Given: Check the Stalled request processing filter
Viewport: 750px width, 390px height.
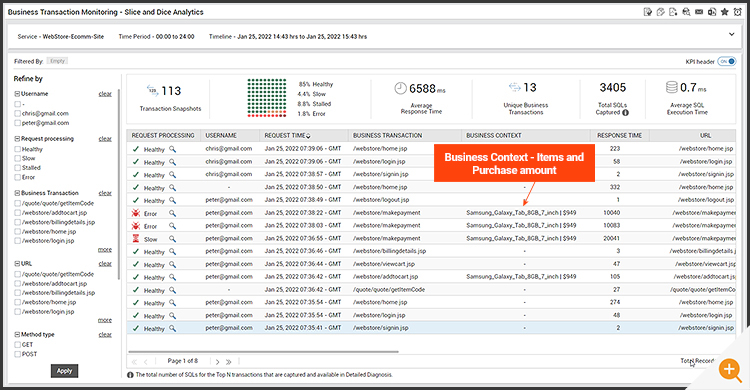Looking at the screenshot, I should click(18, 168).
